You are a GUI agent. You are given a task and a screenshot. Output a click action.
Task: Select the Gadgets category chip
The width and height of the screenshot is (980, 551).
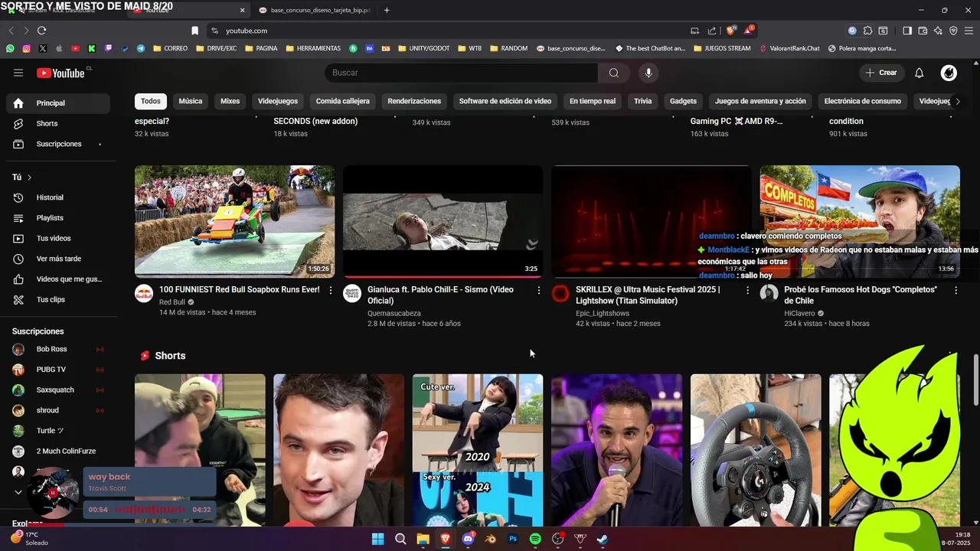683,101
